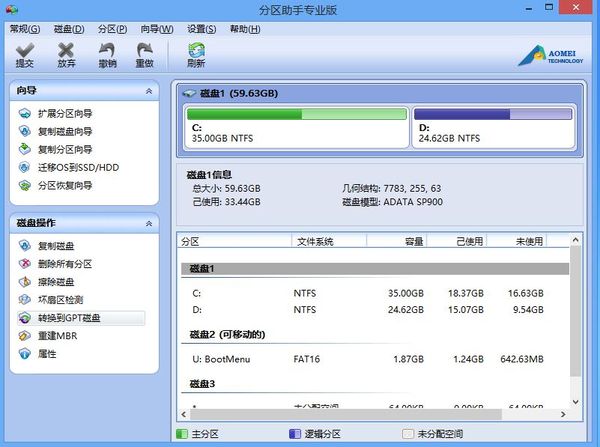The height and width of the screenshot is (447, 600).
Task: Select the U: BootMenu FAT16 row
Action: click(x=375, y=359)
